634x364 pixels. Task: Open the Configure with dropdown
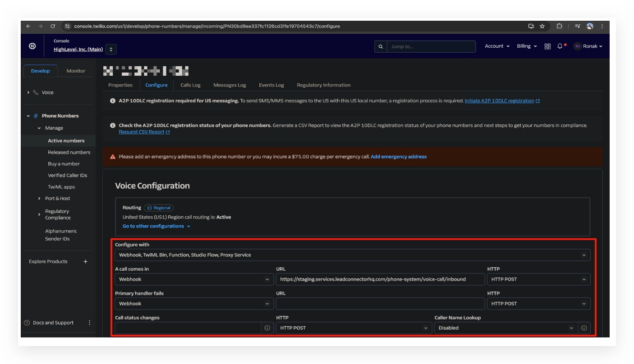click(x=353, y=255)
